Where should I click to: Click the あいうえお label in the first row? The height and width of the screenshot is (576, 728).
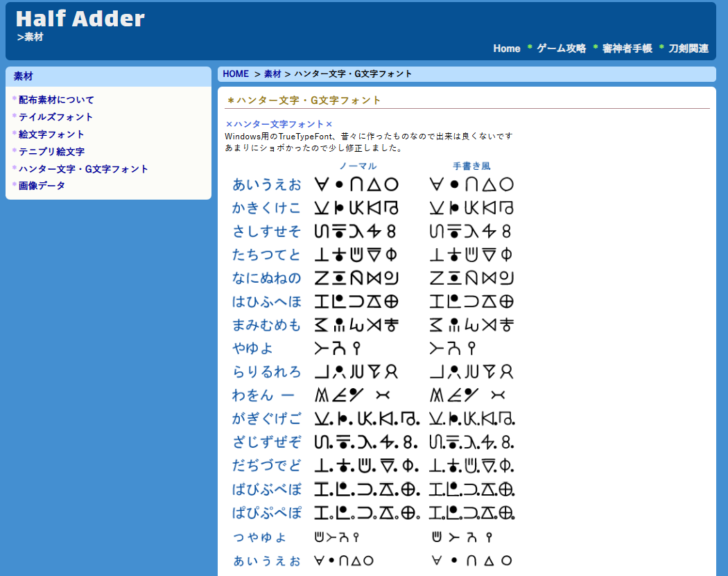267,184
